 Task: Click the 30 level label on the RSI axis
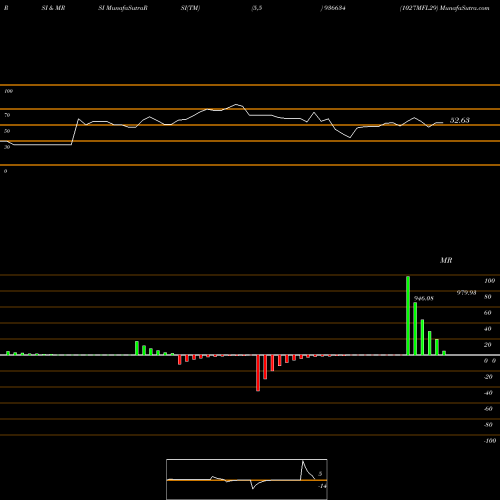coord(7,147)
